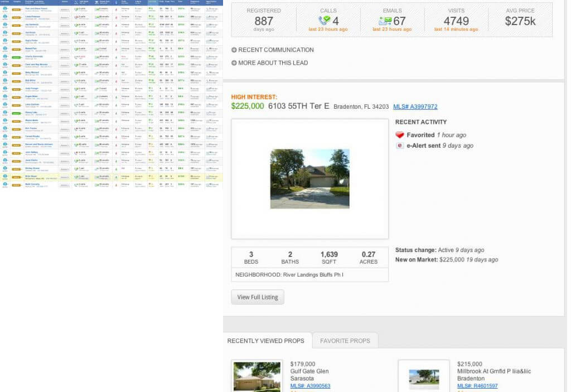Screen dimensions: 571x392
Task: Open the 6103 55th Ter E house photo
Action: coord(310,179)
